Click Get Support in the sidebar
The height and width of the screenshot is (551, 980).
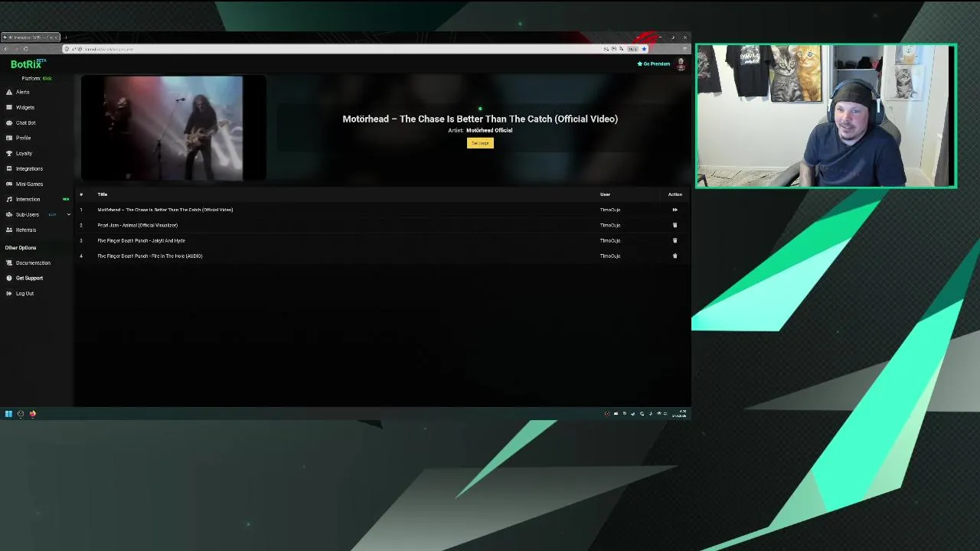[x=29, y=278]
